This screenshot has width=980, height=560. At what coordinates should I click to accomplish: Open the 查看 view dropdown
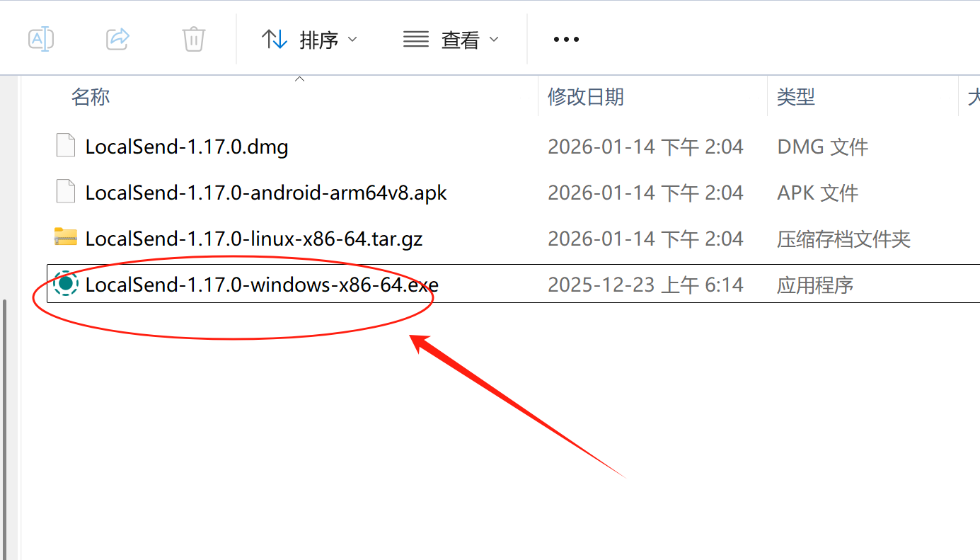[451, 40]
